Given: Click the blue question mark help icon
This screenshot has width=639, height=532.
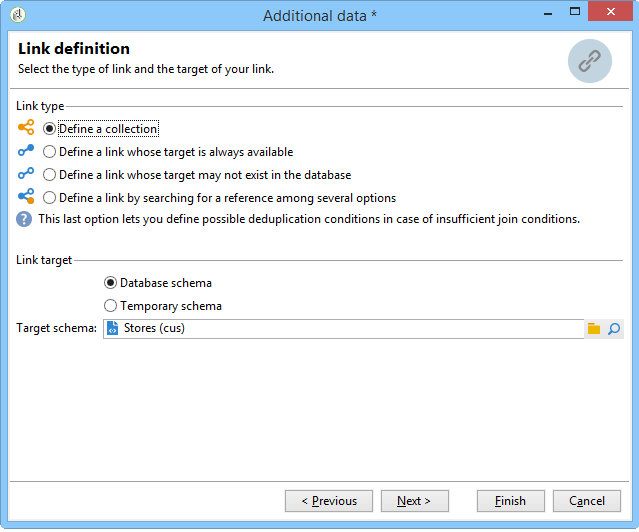Looking at the screenshot, I should click(x=24, y=219).
